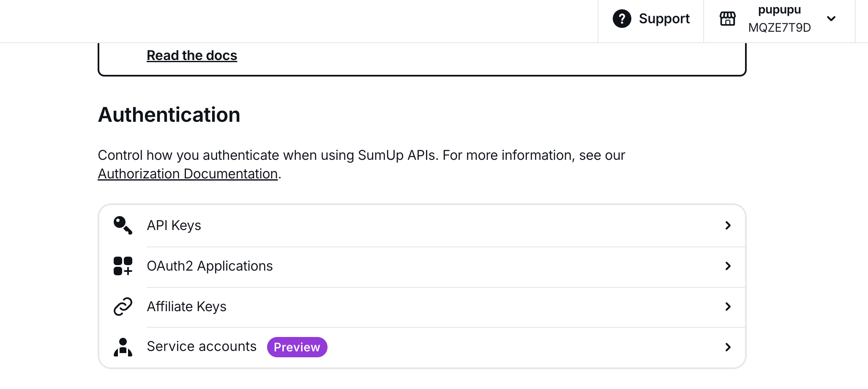
Task: Select the API Keys menu entry
Action: 174,225
